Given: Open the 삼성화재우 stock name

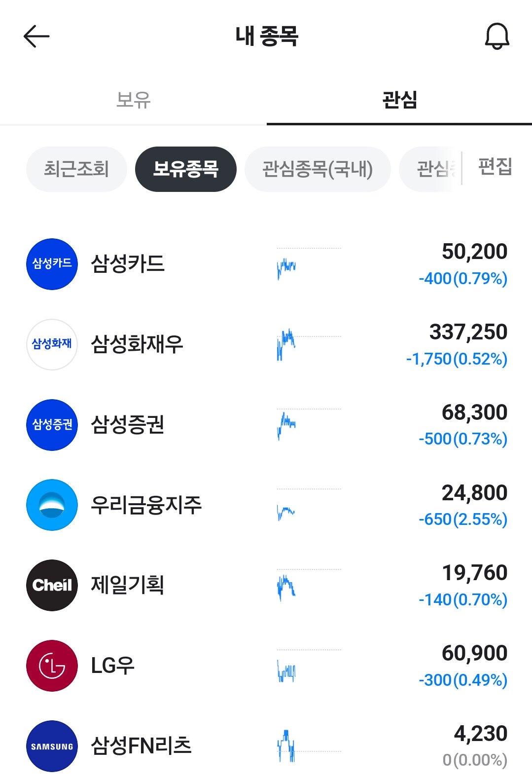Looking at the screenshot, I should pos(137,344).
